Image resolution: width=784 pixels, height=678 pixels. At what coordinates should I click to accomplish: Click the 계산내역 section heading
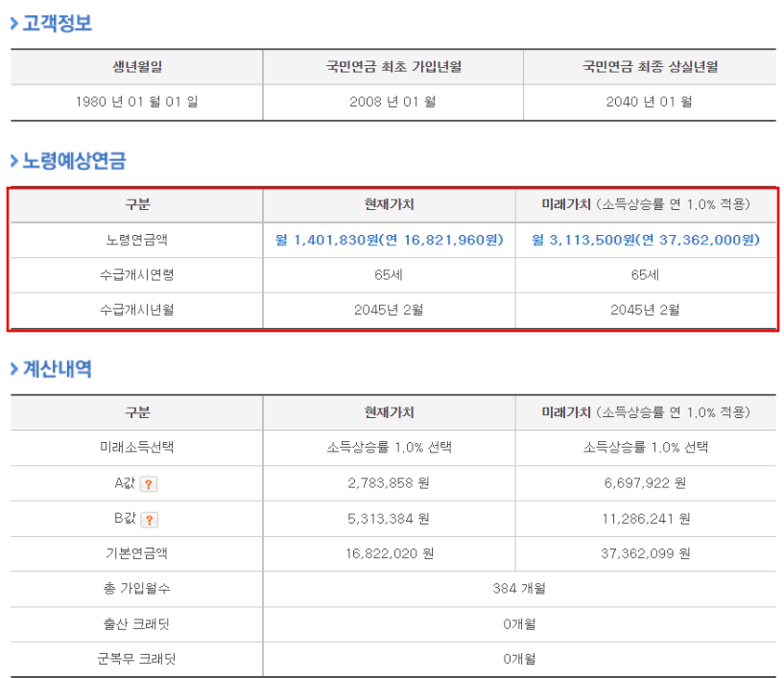point(57,372)
